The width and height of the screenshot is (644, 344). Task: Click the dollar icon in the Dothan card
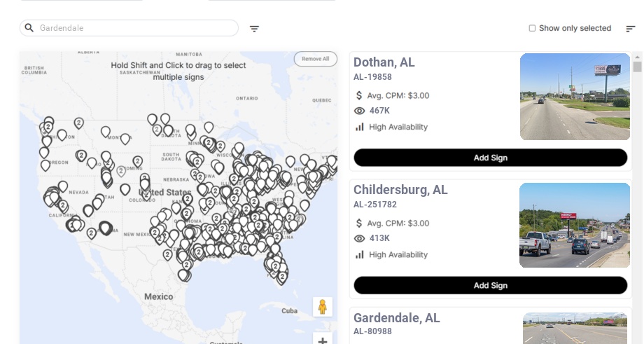coord(359,95)
